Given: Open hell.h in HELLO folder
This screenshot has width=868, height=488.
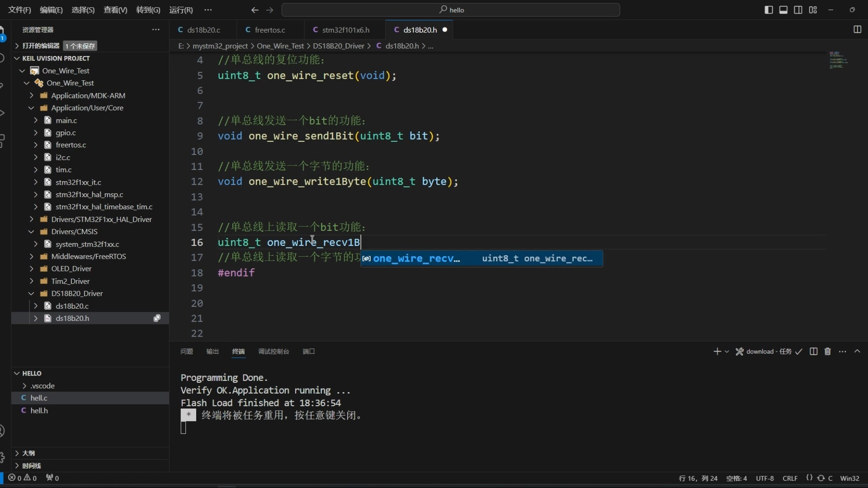Looking at the screenshot, I should tap(39, 411).
